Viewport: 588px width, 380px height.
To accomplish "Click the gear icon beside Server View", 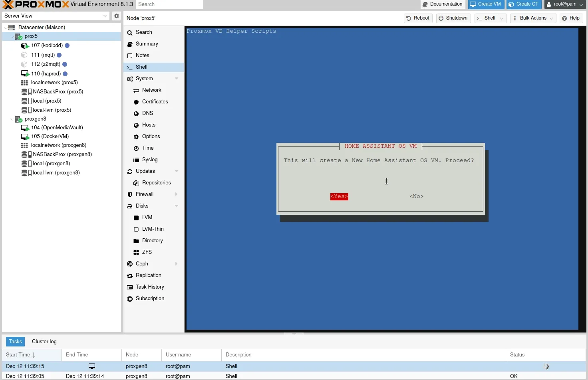I will pyautogui.click(x=116, y=16).
